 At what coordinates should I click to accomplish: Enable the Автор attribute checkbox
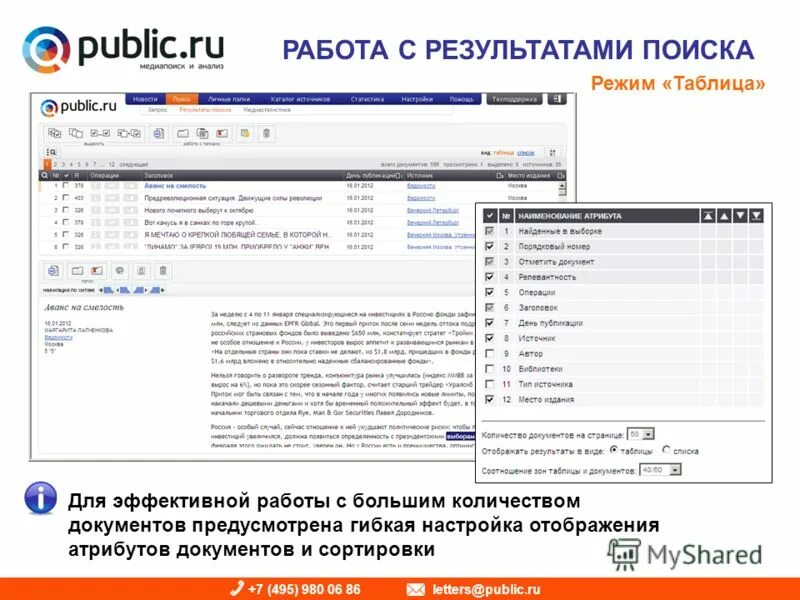(489, 354)
